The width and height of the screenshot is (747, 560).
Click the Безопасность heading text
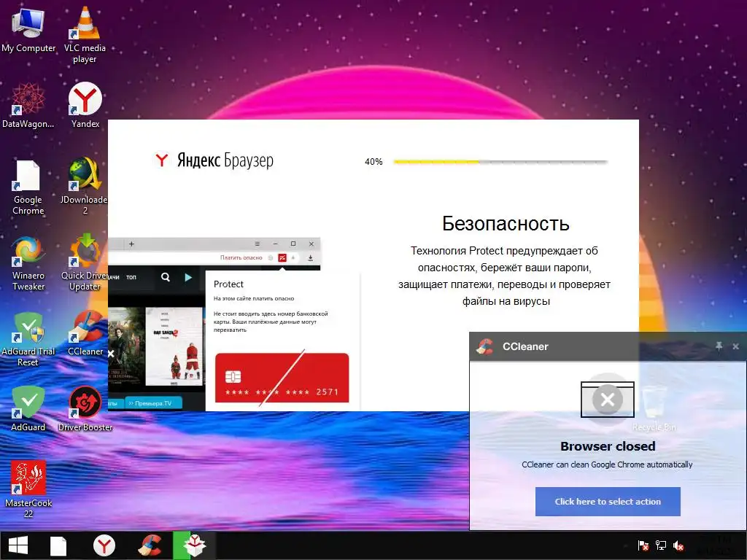click(x=506, y=223)
